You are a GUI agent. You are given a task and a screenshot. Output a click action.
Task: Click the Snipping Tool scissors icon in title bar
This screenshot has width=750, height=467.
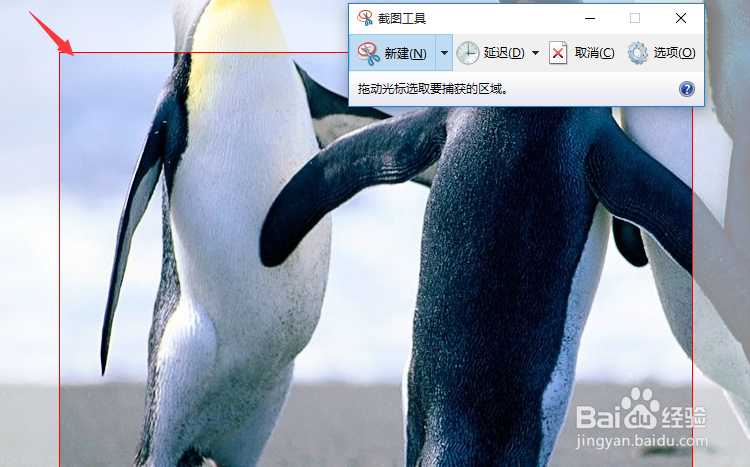tap(365, 18)
